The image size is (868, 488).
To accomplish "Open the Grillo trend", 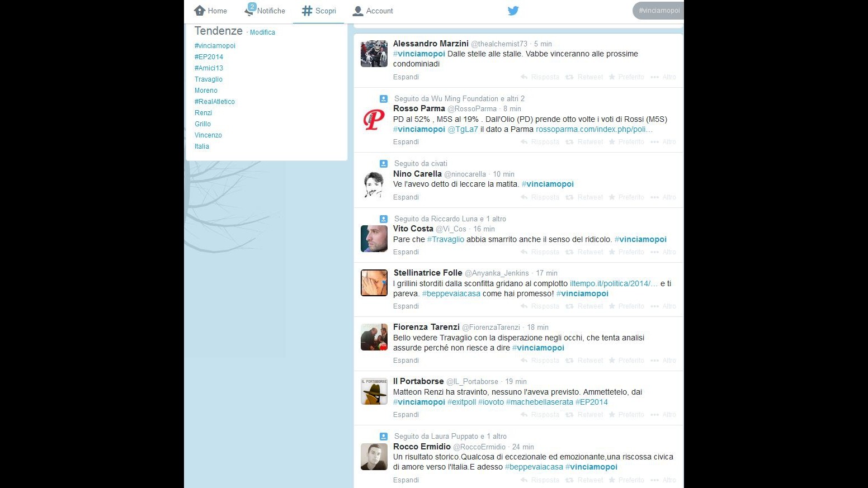I will (202, 124).
